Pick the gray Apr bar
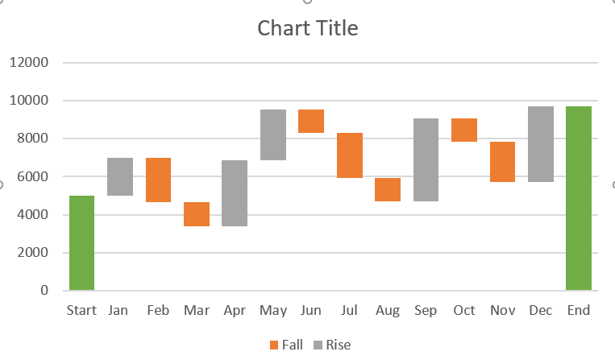Screen dimensions: 615x364 pos(235,193)
